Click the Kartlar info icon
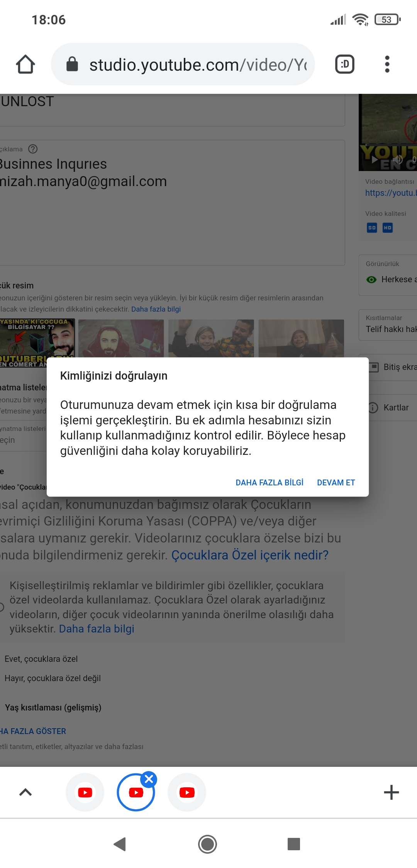This screenshot has width=417, height=868. tap(373, 407)
